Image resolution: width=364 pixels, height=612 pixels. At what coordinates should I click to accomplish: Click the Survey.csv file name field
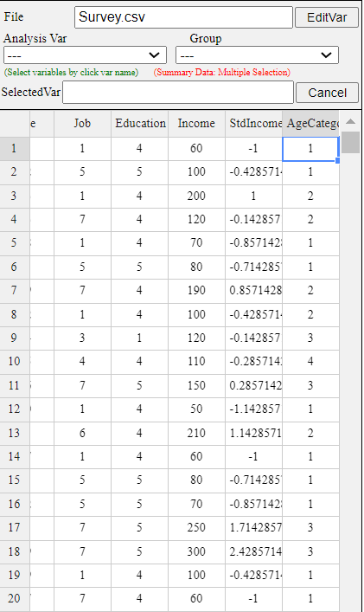[x=183, y=17]
